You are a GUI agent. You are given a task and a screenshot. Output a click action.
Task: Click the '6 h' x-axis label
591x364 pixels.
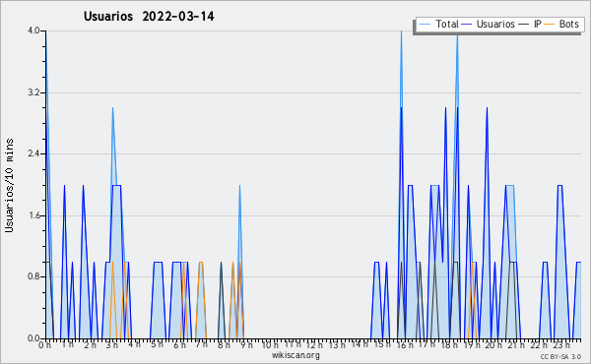(179, 344)
